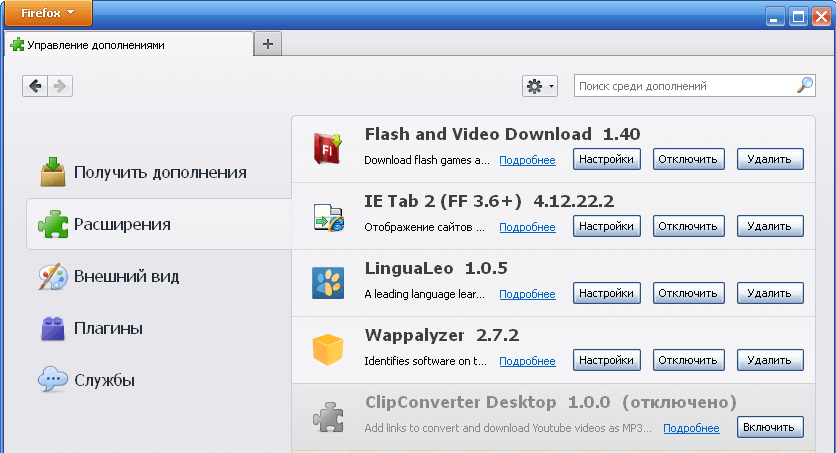Open Подробнее link for Wappalyzer
The image size is (836, 453).
tap(527, 361)
